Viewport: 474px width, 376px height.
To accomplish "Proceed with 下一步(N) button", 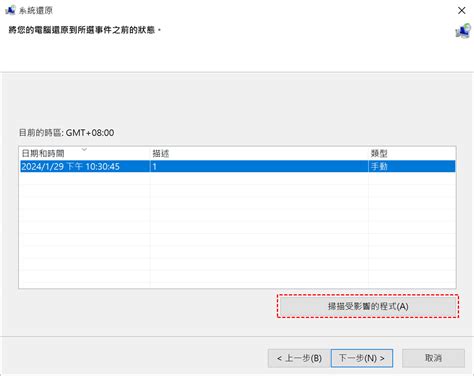I will (362, 358).
